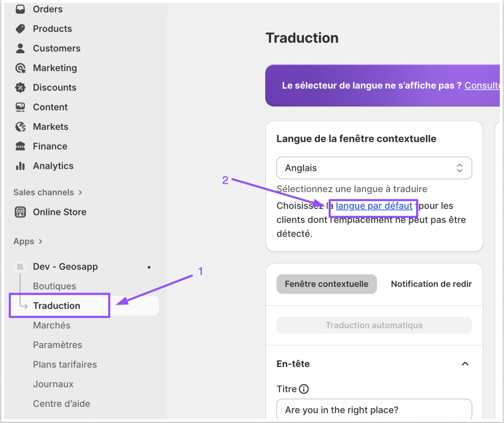Open the Anglais language dropdown
The width and height of the screenshot is (504, 423).
coord(374,168)
